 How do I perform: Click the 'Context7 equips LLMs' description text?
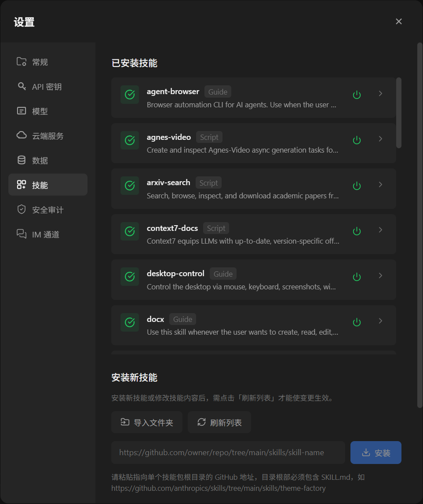pos(243,241)
